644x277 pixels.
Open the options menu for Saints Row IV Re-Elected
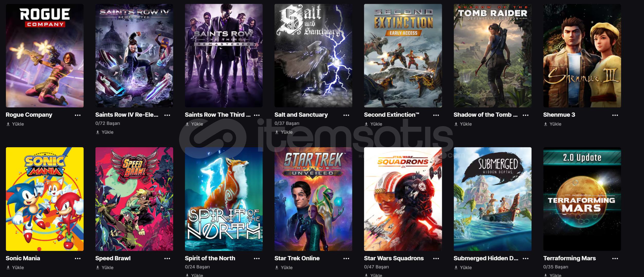pos(167,115)
